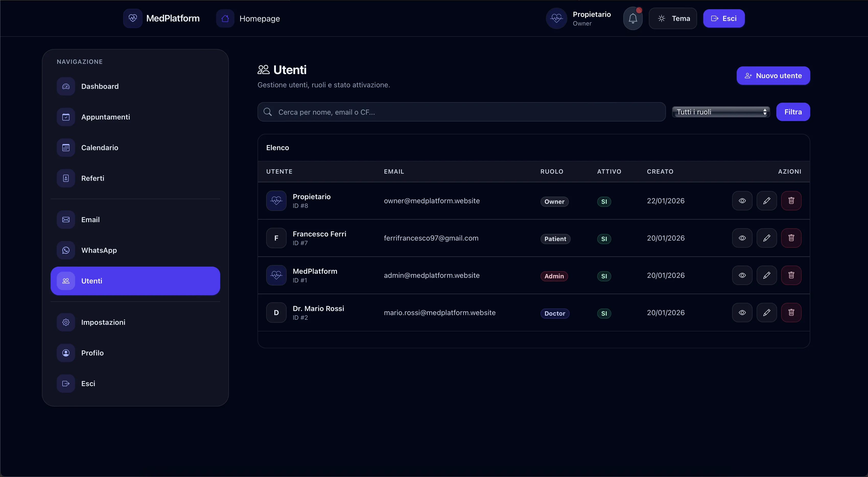Delete Francesco Ferri trash icon
The width and height of the screenshot is (868, 477).
[791, 238]
